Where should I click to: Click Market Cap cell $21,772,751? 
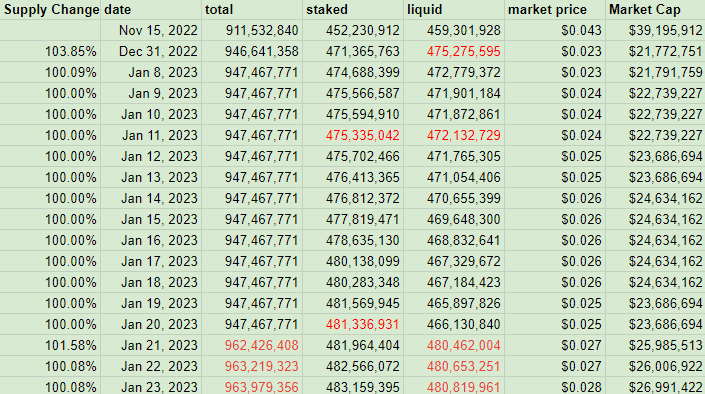tap(655, 51)
